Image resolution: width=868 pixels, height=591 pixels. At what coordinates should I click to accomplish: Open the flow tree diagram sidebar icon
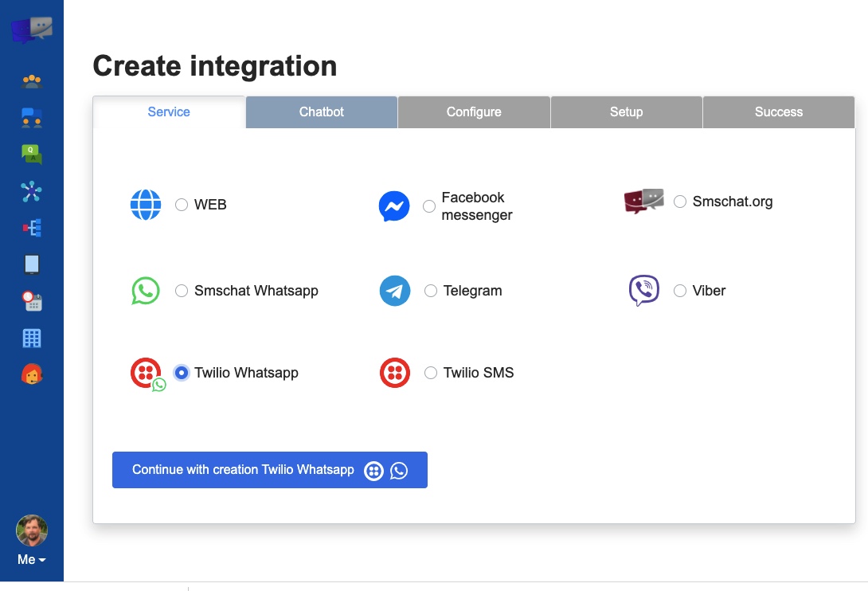[32, 228]
